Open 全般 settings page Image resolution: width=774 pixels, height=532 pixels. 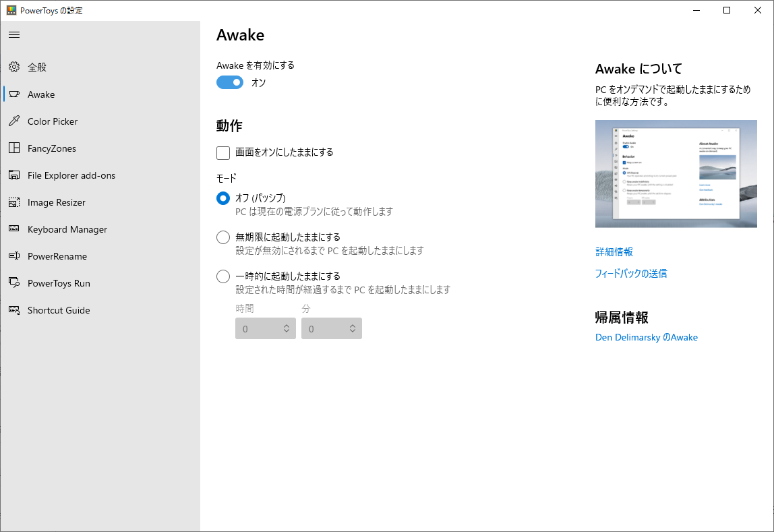100,67
